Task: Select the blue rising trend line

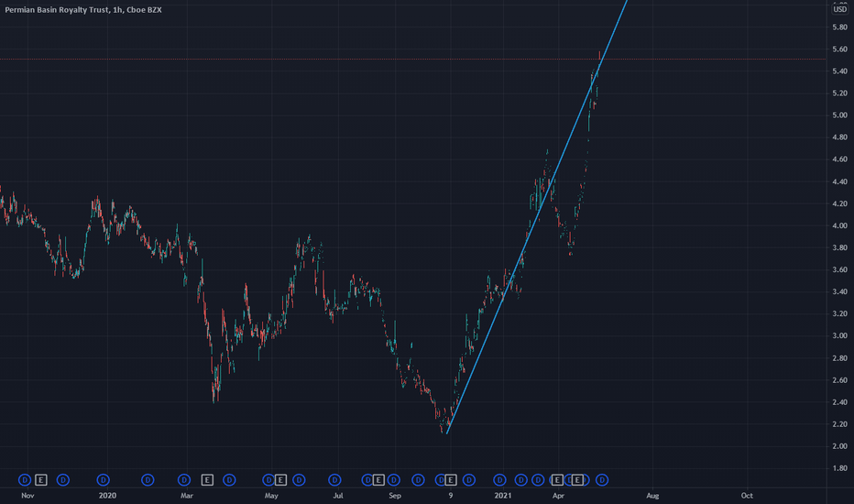Action: (x=536, y=217)
